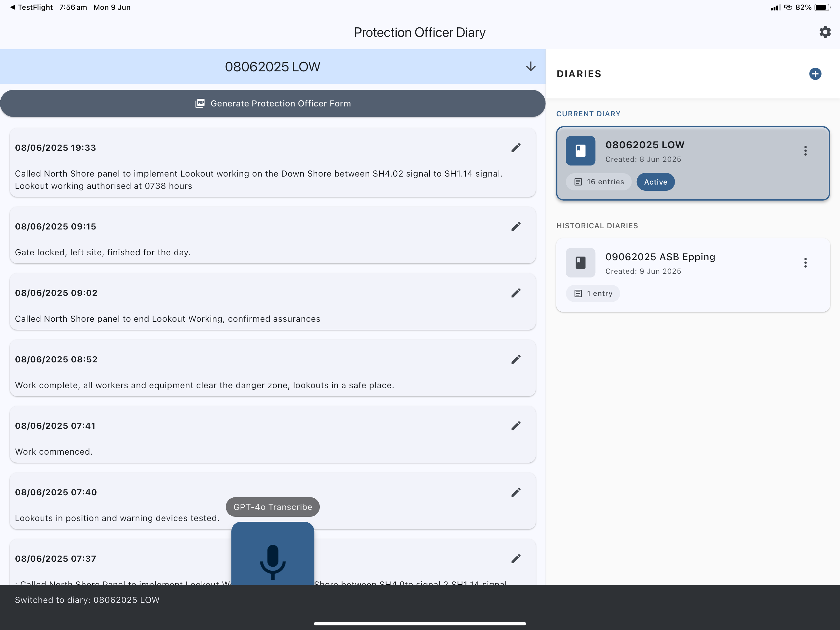
Task: Tap the microphone record button
Action: click(273, 554)
